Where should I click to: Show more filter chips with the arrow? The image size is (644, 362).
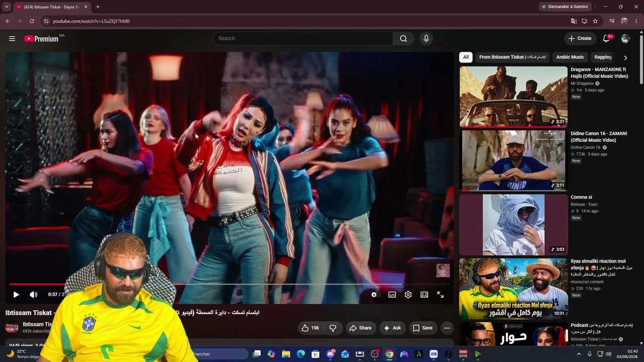(x=625, y=58)
